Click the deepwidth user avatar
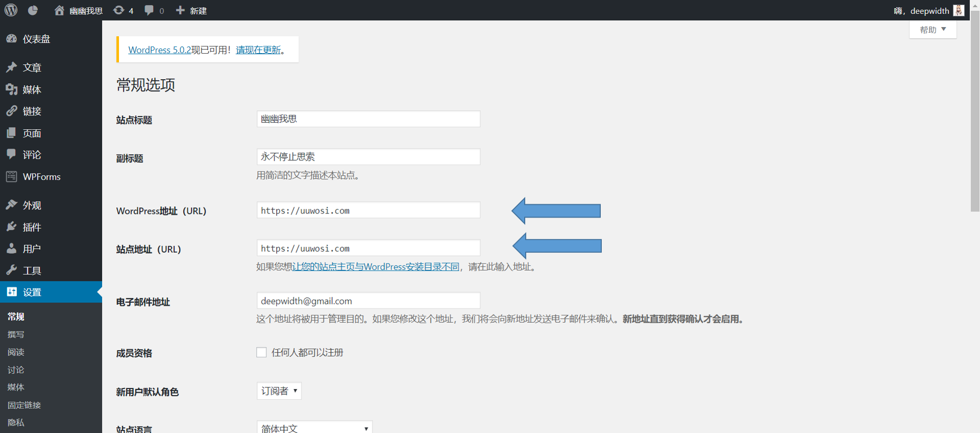Screen dimensions: 980x433 pos(959,10)
